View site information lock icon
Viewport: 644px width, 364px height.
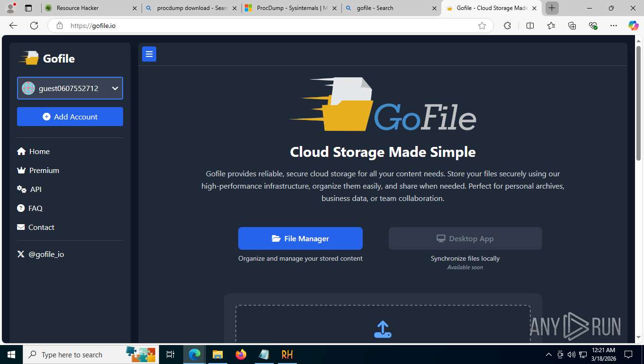(x=60, y=26)
